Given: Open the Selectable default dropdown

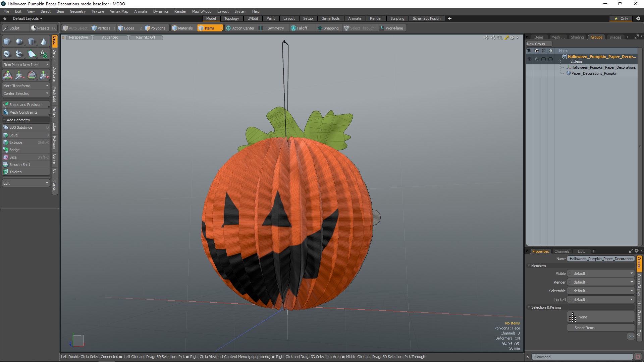Looking at the screenshot, I should click(x=601, y=291).
